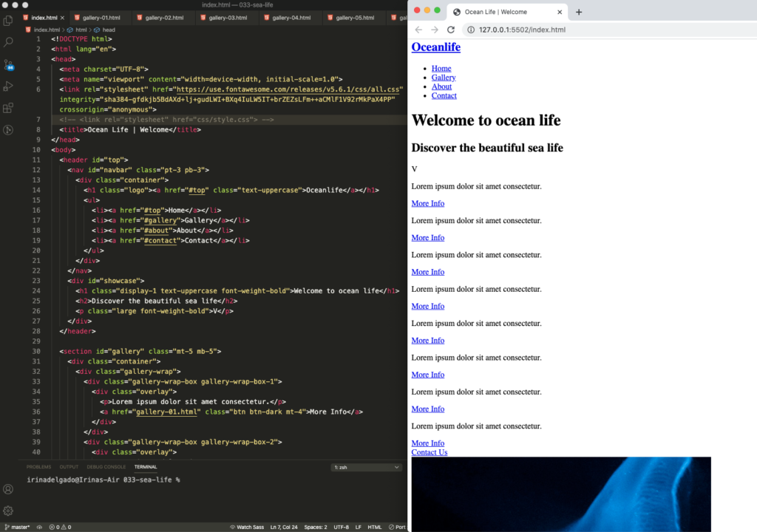Open the Output panel tab

69,467
